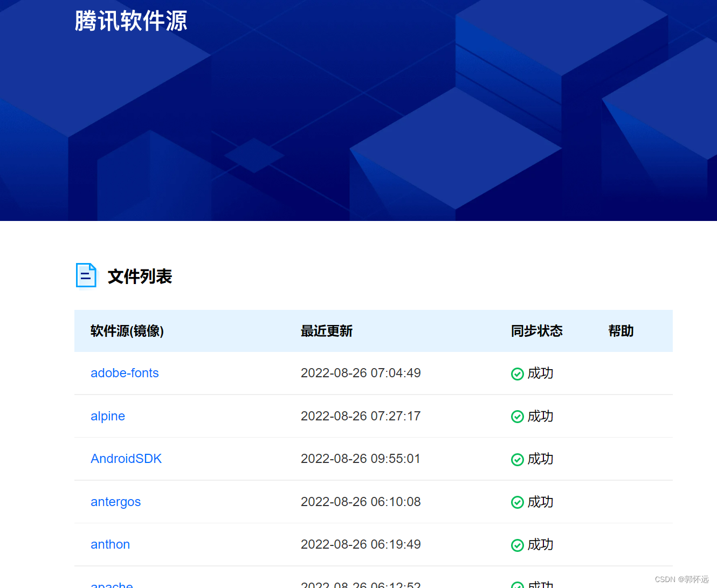Click the 成功 status text for adobe-fonts
Image resolution: width=717 pixels, height=588 pixels.
(540, 373)
